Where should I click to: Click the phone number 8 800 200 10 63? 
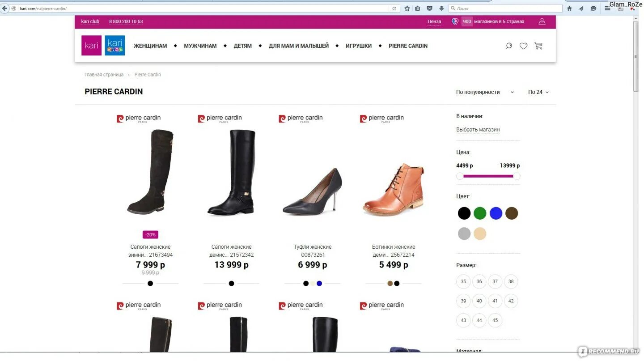coord(126,21)
